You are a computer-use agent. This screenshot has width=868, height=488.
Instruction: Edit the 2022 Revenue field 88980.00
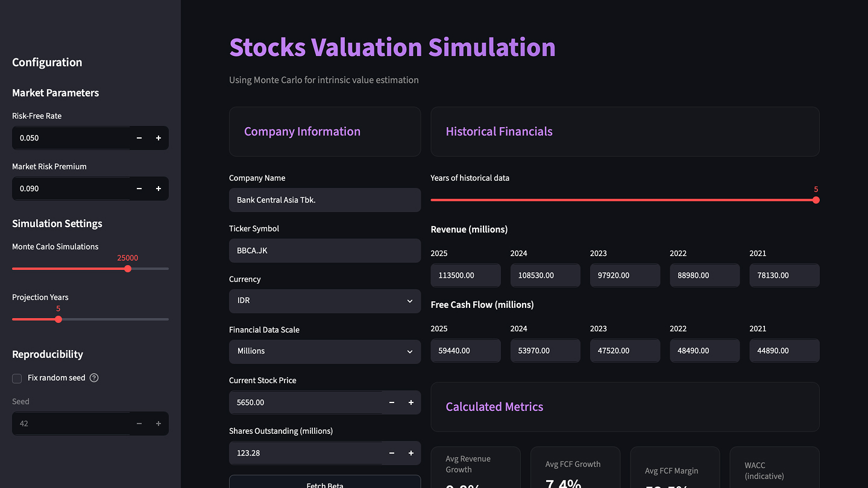click(705, 275)
